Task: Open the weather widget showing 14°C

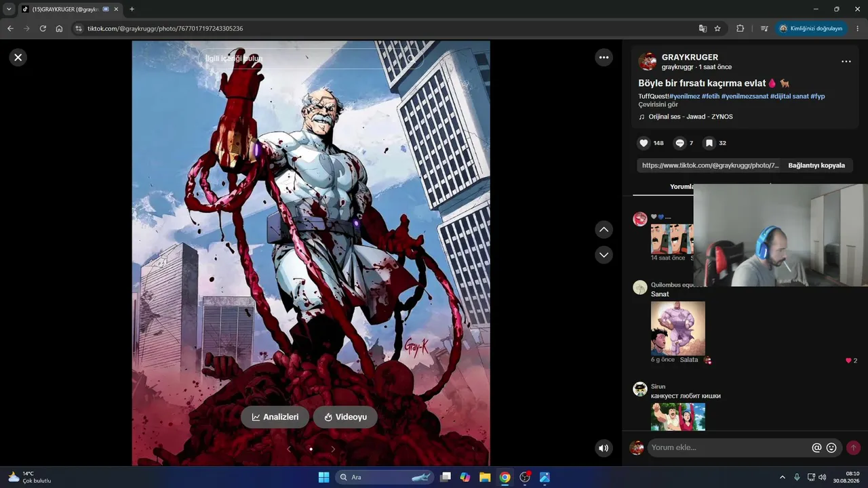Action: point(30,477)
